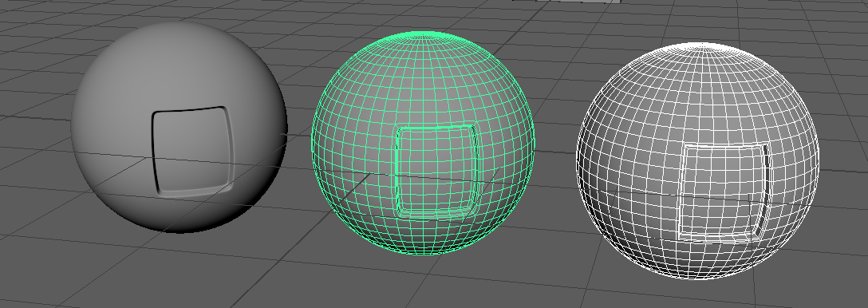
Task: Click empty grid floor below the shaded sphere
Action: point(183,271)
